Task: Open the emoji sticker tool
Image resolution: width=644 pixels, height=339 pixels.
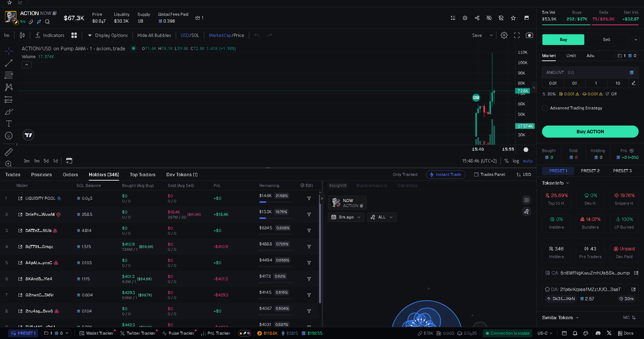Action: click(9, 135)
